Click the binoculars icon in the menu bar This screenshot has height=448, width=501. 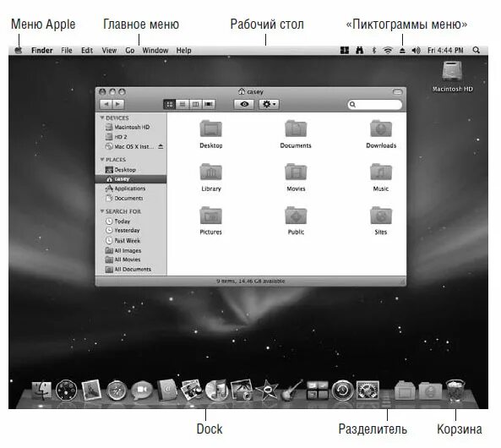tap(359, 50)
